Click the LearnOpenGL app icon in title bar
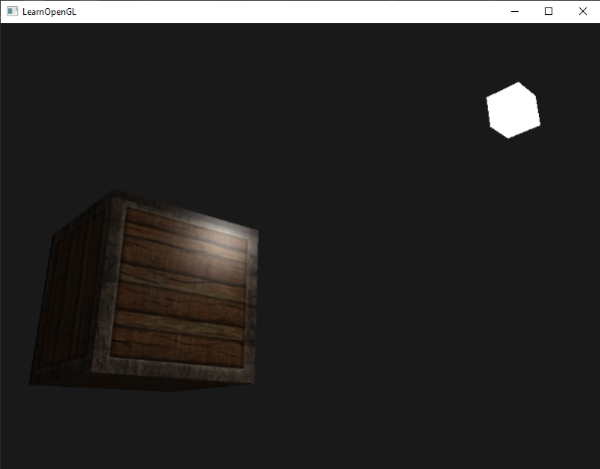The height and width of the screenshot is (469, 600). [x=12, y=11]
